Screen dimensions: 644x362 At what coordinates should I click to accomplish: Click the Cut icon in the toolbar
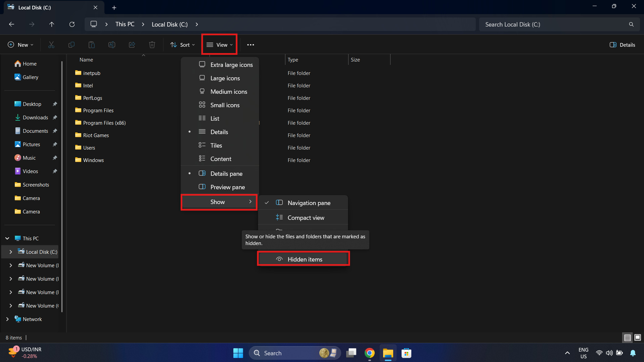pos(51,44)
